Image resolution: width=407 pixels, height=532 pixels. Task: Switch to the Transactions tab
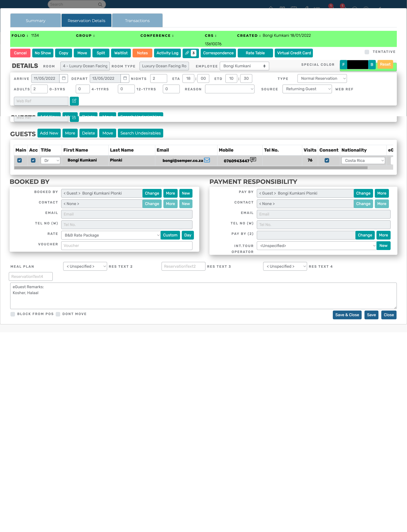[x=137, y=20]
